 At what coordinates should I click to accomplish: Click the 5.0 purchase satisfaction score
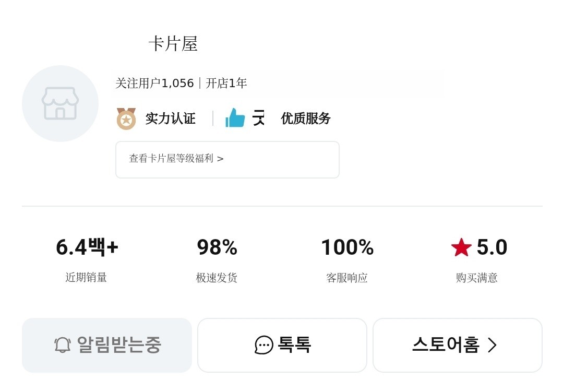click(492, 247)
